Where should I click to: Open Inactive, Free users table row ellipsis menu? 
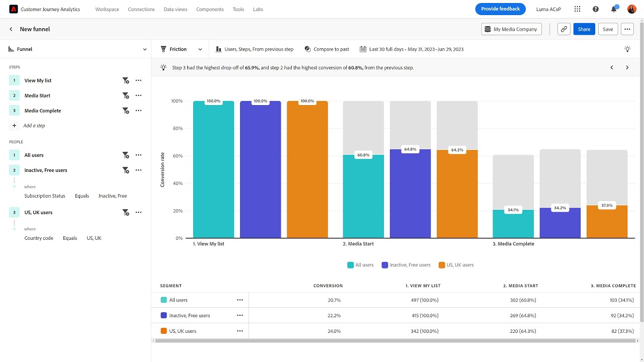pyautogui.click(x=240, y=316)
